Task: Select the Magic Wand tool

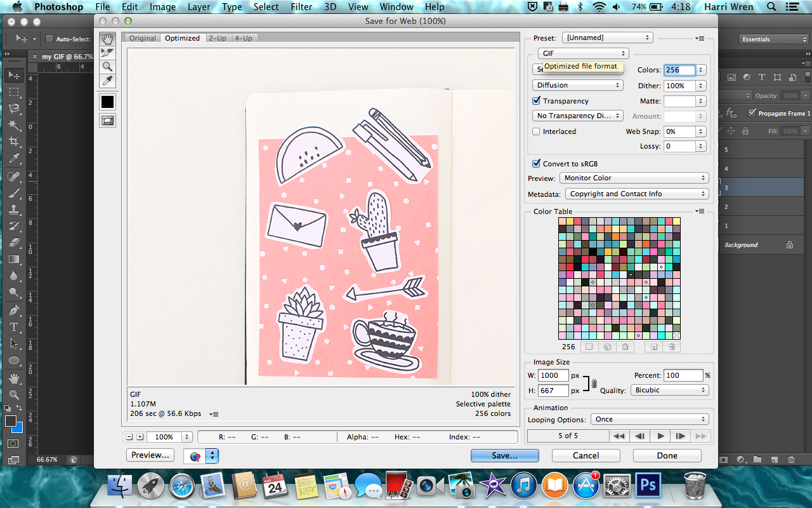Action: tap(13, 125)
